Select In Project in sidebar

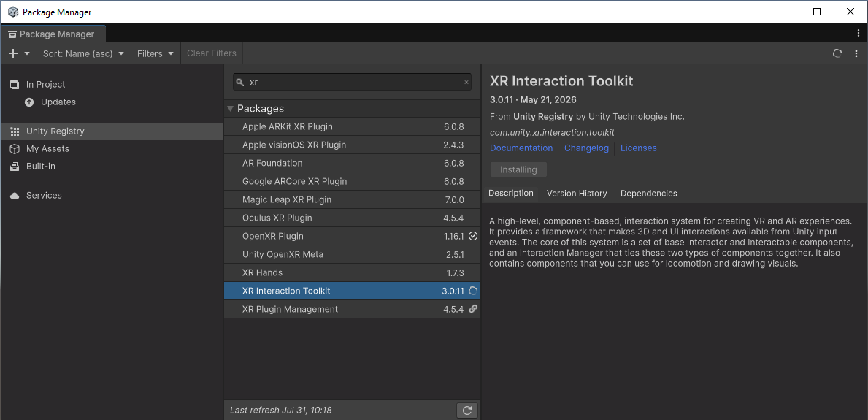(112, 84)
